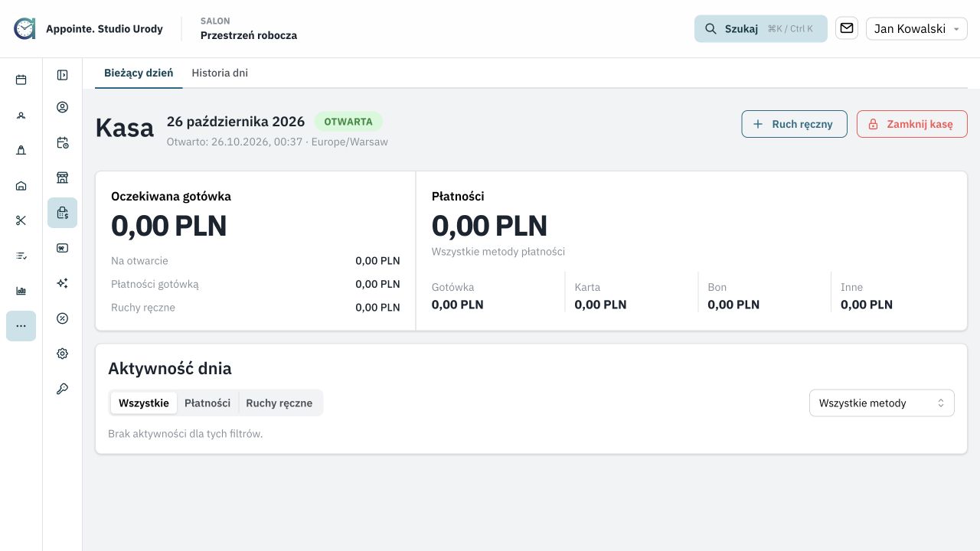Screen dimensions: 980x551
Task: Select the Płatności activity filter
Action: click(207, 403)
